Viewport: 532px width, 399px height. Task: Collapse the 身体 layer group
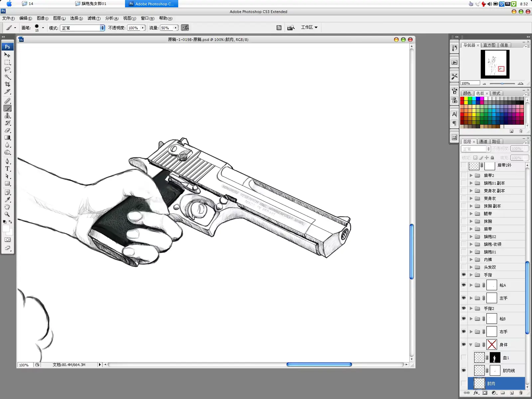tap(471, 345)
